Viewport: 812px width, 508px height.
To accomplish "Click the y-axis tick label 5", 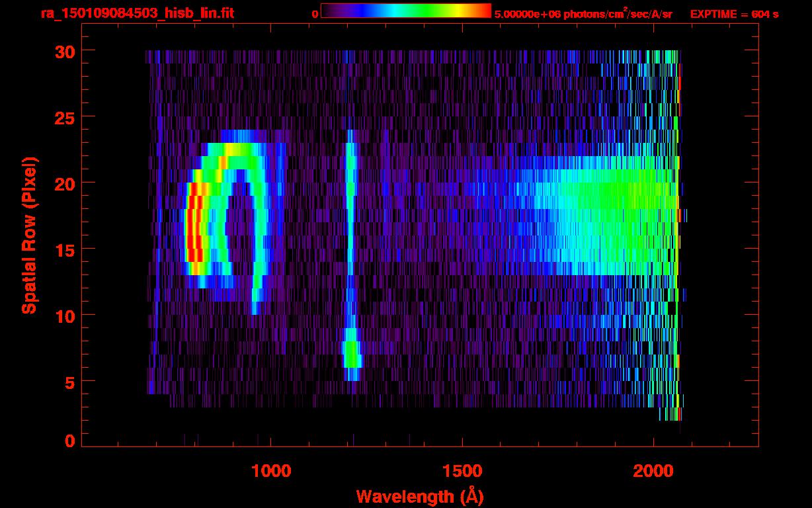I will point(69,382).
